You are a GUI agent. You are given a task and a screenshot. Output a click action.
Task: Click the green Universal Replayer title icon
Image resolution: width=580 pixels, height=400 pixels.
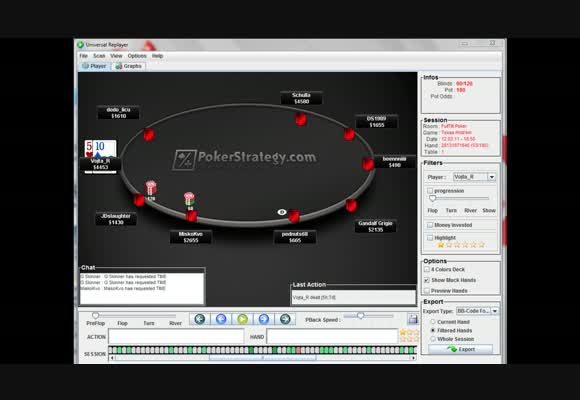pyautogui.click(x=80, y=45)
